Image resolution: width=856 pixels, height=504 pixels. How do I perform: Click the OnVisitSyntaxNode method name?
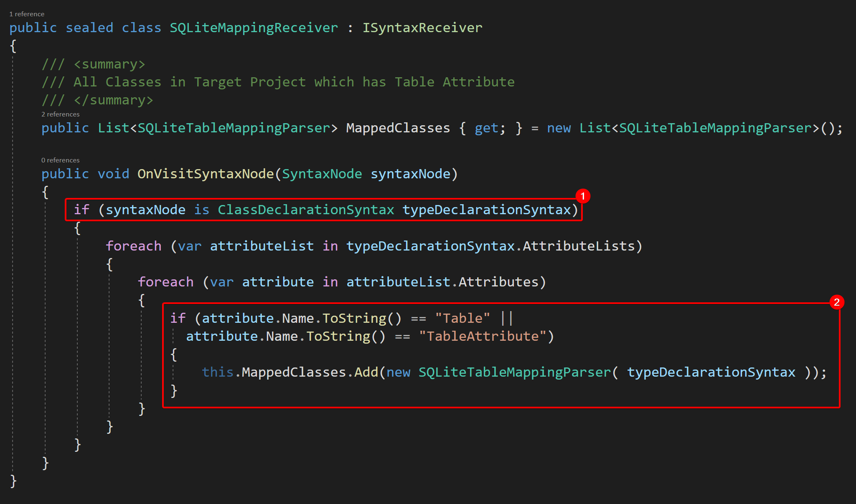204,174
